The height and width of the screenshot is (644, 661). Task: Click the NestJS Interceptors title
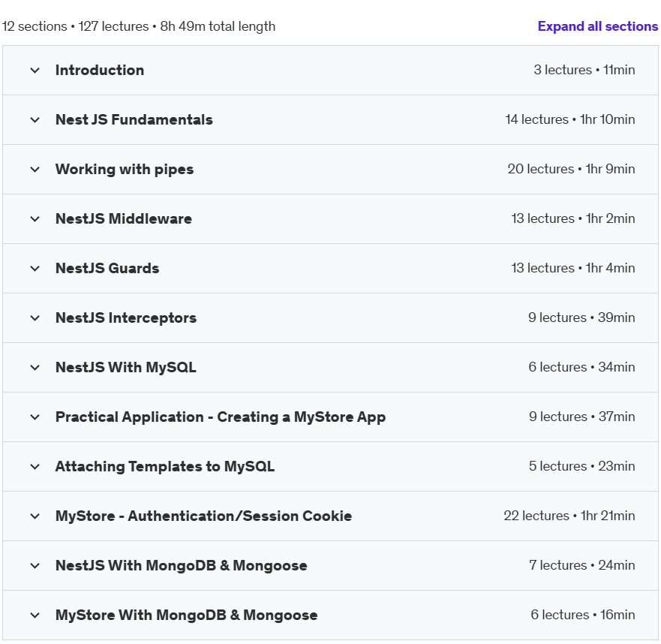click(x=125, y=318)
